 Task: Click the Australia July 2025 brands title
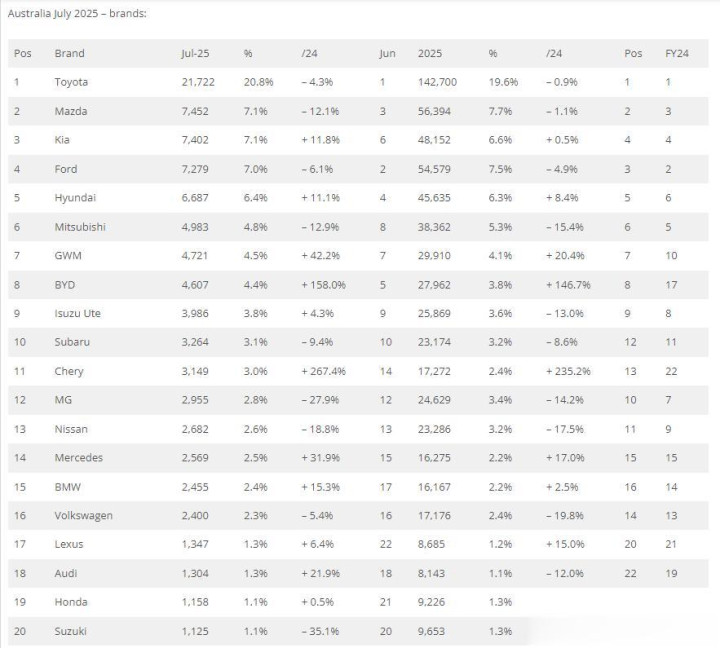pyautogui.click(x=77, y=13)
